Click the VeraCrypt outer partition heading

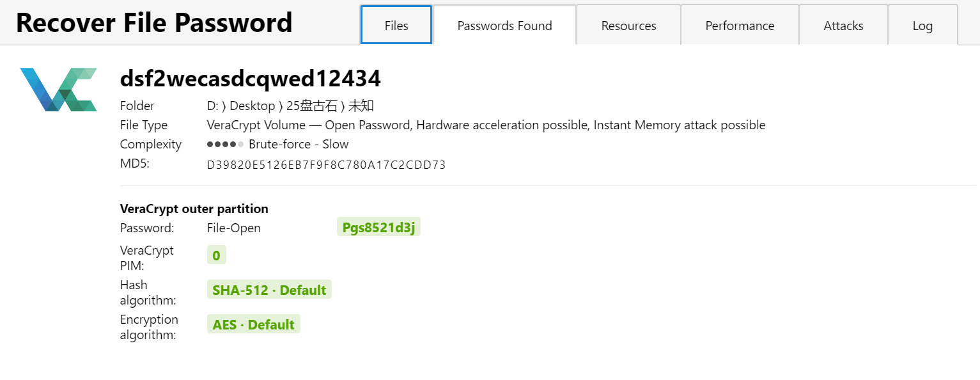[x=194, y=209]
